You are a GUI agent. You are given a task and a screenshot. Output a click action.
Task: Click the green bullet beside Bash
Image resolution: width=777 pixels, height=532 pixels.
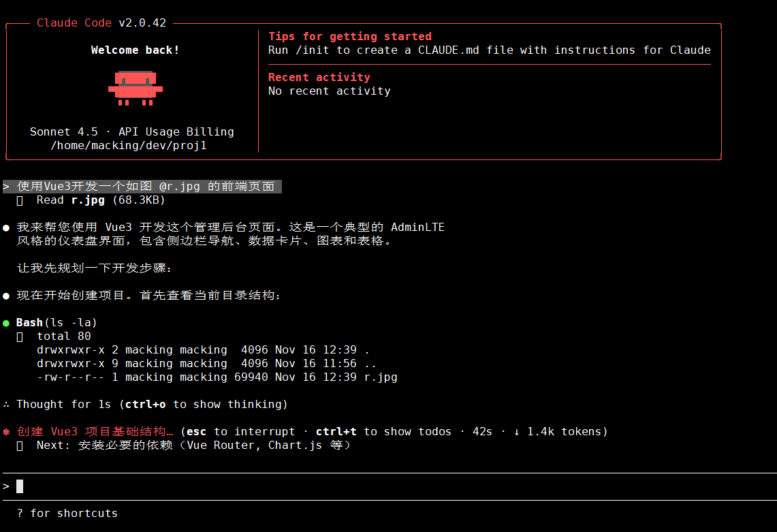point(6,324)
